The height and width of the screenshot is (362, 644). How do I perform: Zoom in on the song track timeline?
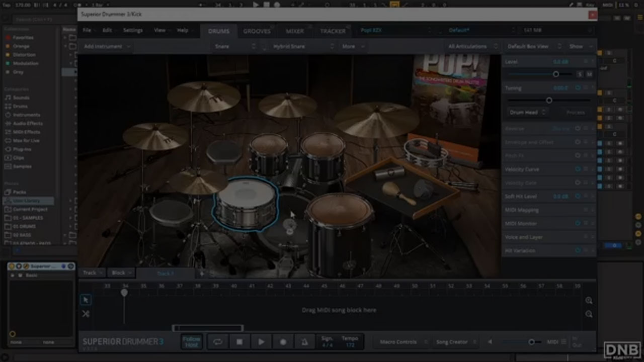point(589,301)
